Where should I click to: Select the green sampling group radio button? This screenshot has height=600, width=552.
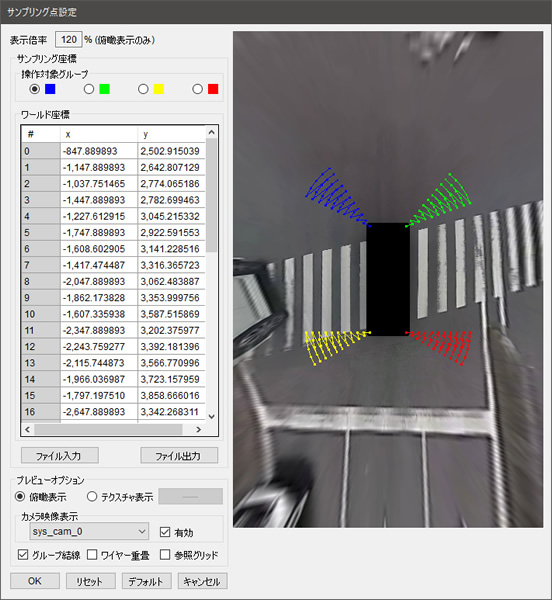[89, 89]
